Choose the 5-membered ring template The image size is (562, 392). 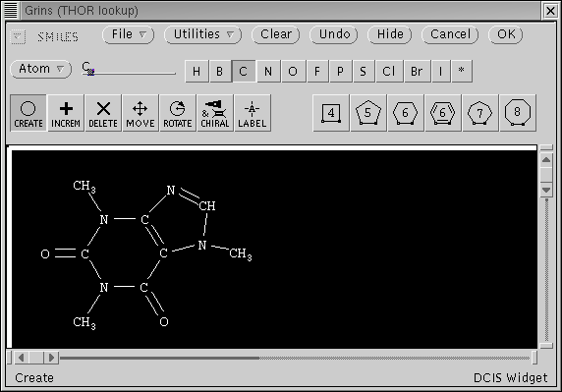(x=368, y=113)
